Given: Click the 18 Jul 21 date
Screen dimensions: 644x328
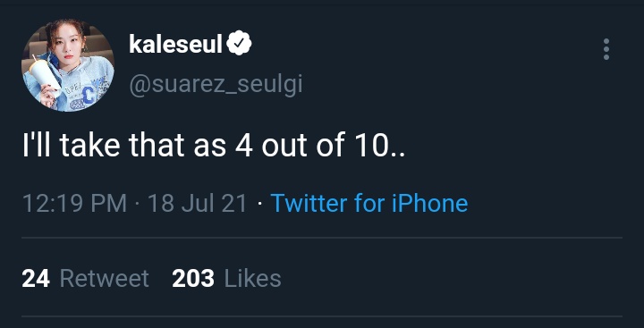Looking at the screenshot, I should click(198, 204).
